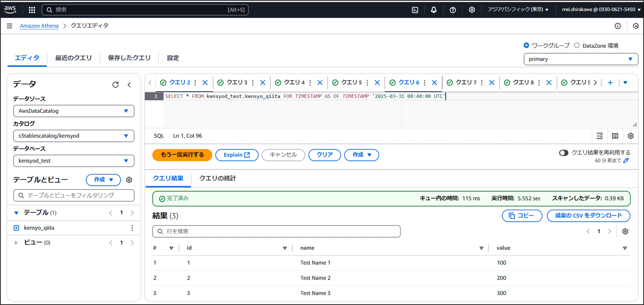
Task: Open console settings gear in top bar
Action: click(x=472, y=10)
